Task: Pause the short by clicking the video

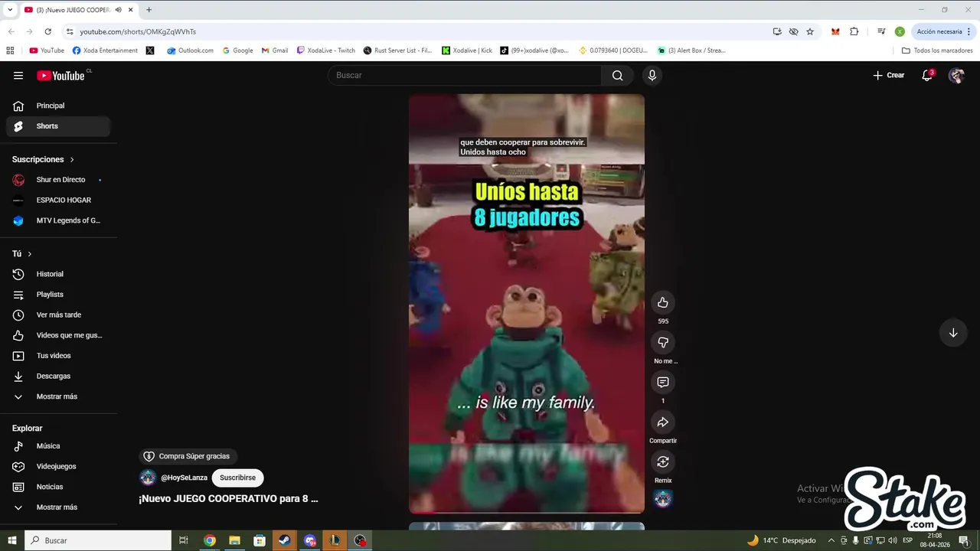Action: click(x=527, y=303)
